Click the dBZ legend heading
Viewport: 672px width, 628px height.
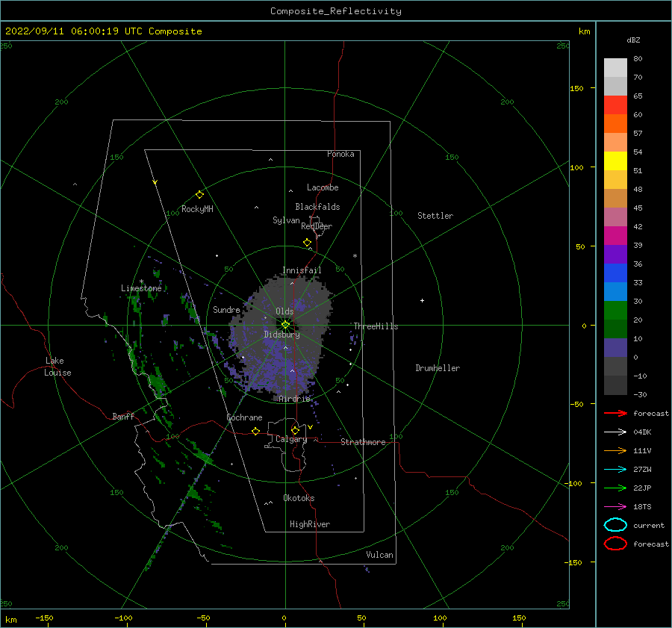click(633, 40)
